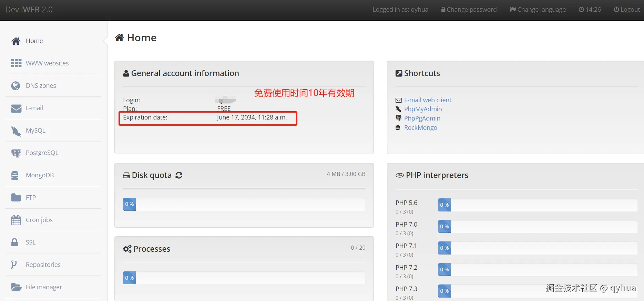
Task: Click the power icon next to Logout
Action: [x=616, y=10]
